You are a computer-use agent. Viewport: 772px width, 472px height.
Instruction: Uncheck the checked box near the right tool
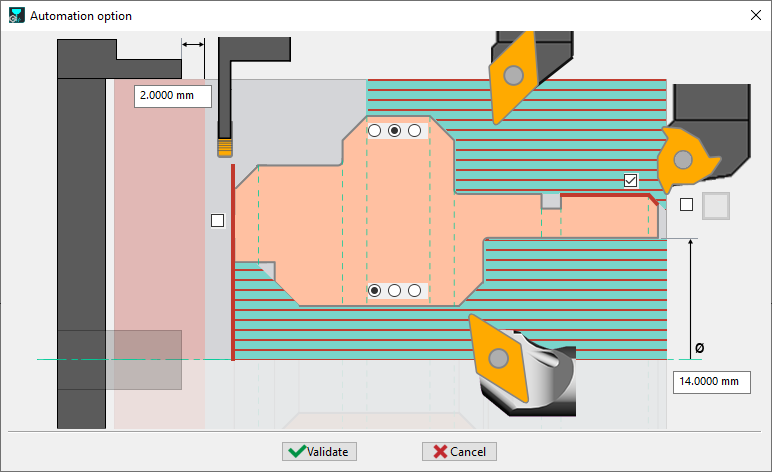click(630, 180)
